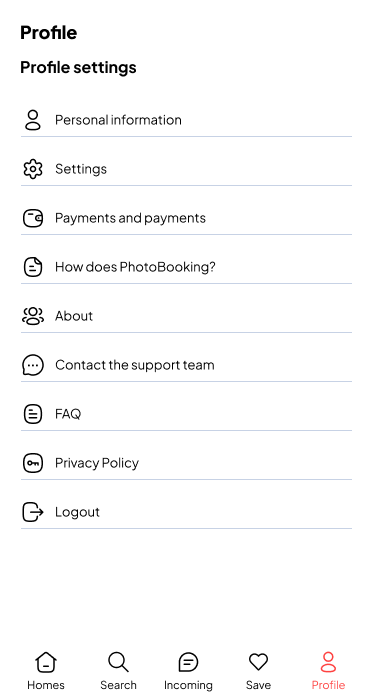Click the gear icon for Settings

33,169
